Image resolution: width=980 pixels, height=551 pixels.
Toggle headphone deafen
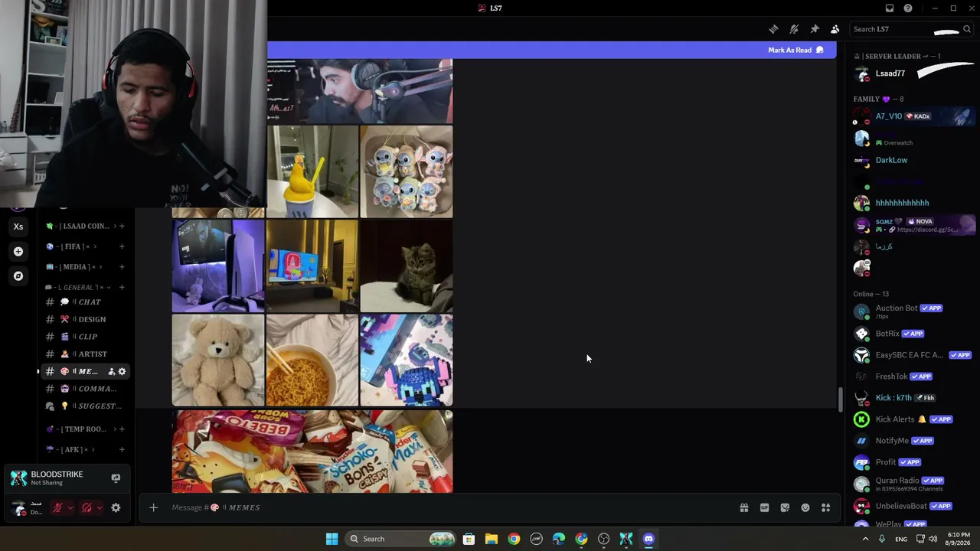tap(87, 507)
